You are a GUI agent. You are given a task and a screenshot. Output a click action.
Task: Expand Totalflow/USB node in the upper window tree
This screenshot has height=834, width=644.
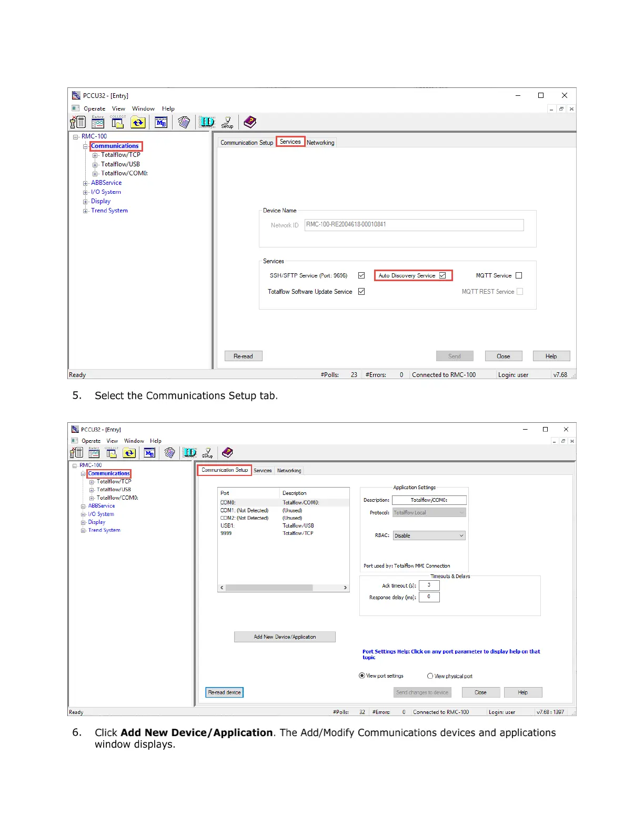[95, 165]
